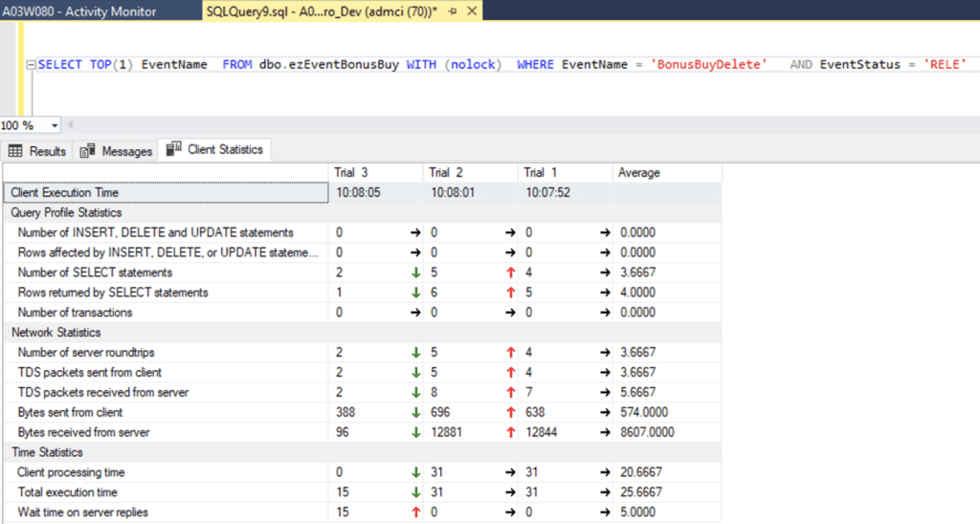Open the Messages tab

(117, 150)
